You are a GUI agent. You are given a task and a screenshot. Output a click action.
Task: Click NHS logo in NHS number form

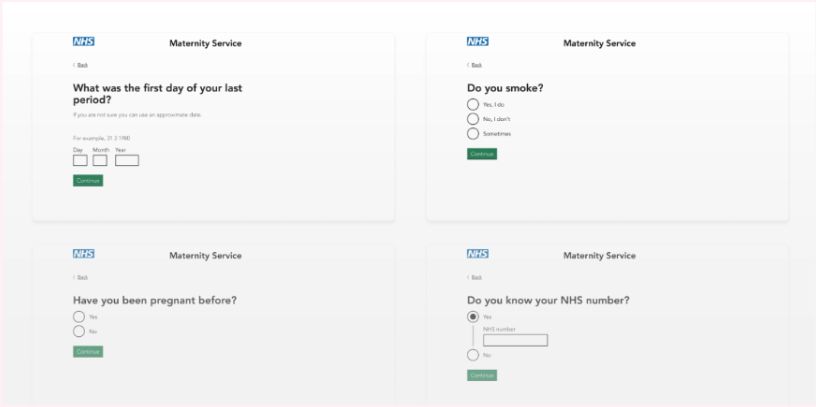tap(477, 254)
